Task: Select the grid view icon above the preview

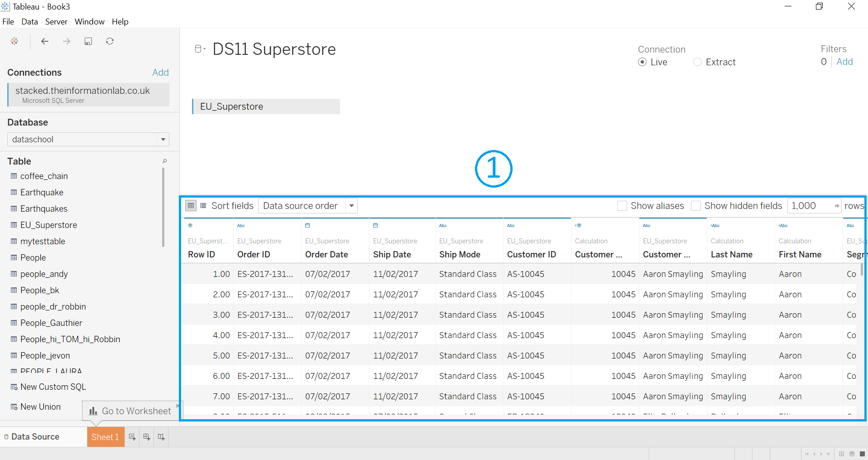Action: coord(190,205)
